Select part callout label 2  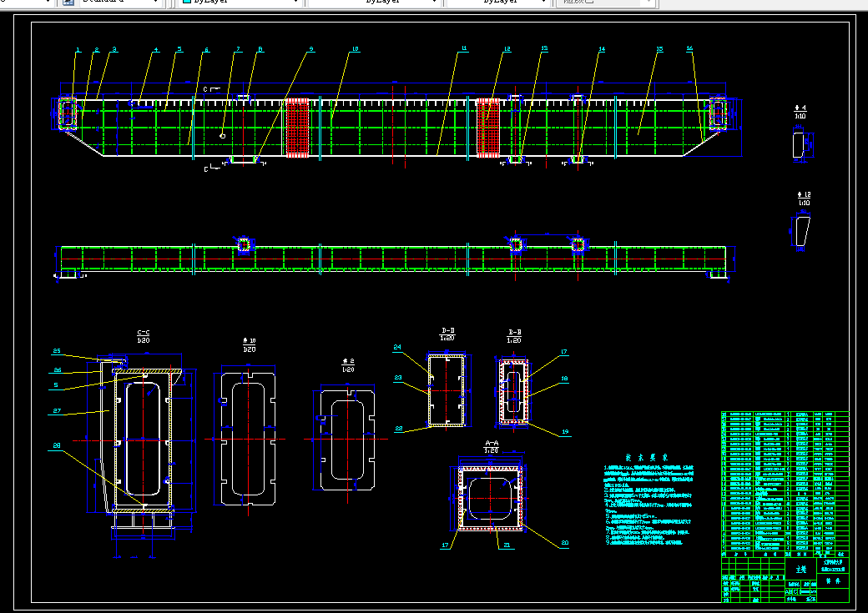pos(96,50)
